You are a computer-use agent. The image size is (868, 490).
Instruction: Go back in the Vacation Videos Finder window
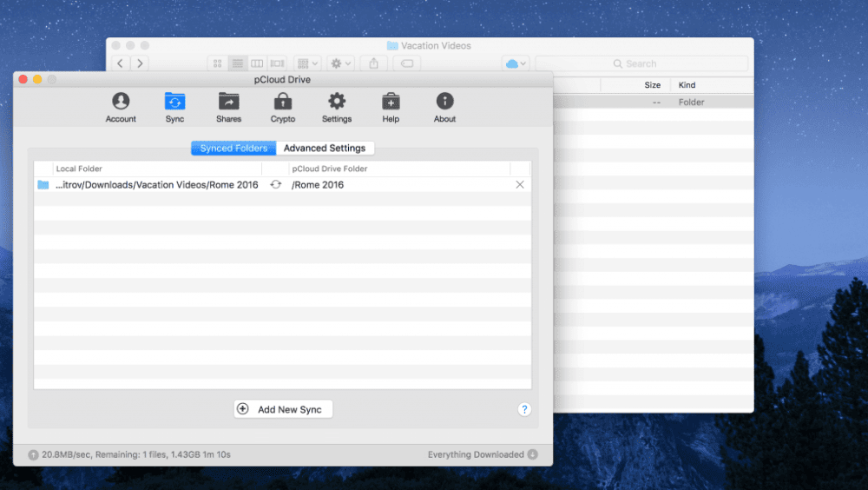(121, 63)
